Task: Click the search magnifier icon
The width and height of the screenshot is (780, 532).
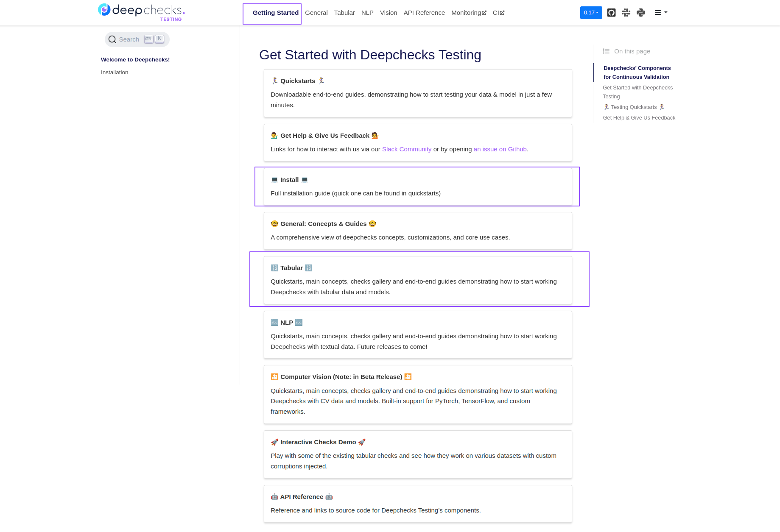Action: coord(112,39)
